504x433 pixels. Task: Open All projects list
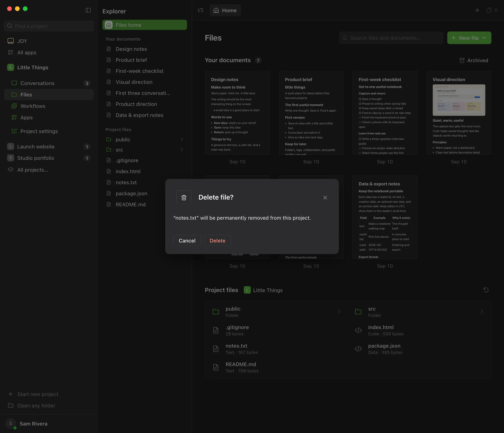pos(49,170)
